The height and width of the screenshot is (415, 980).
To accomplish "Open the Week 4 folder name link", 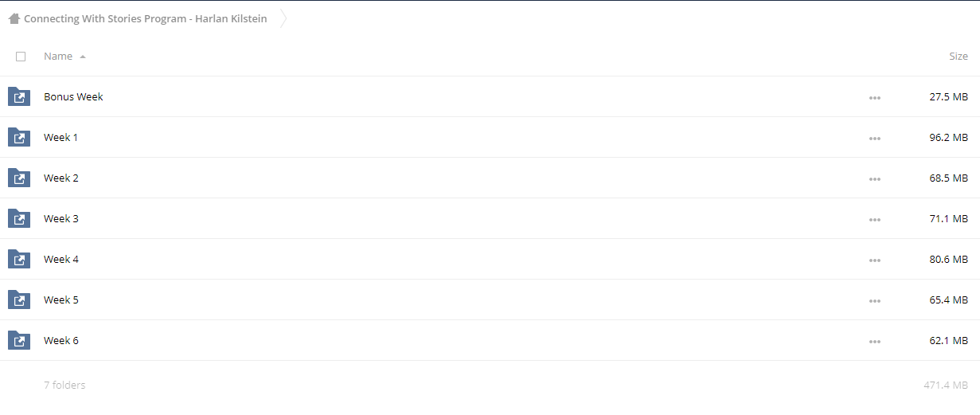I will coord(61,259).
